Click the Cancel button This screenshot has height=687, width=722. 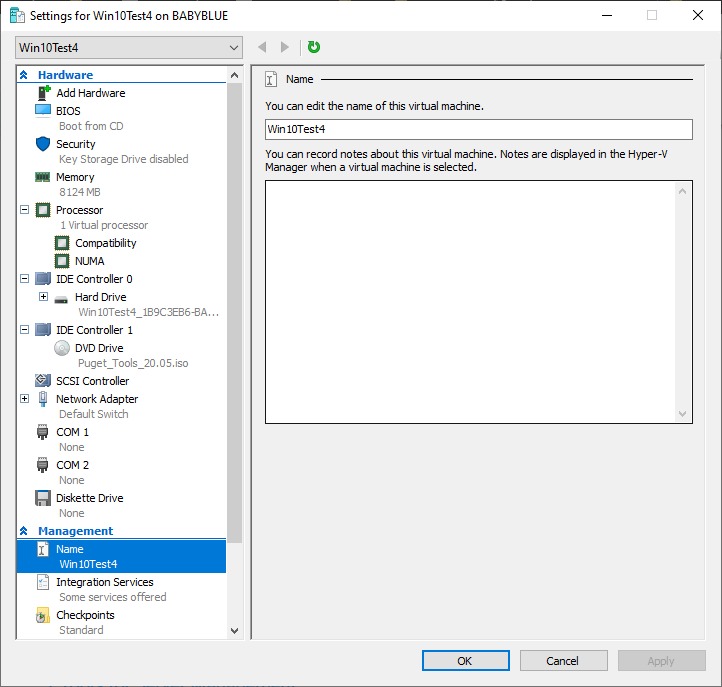point(562,661)
